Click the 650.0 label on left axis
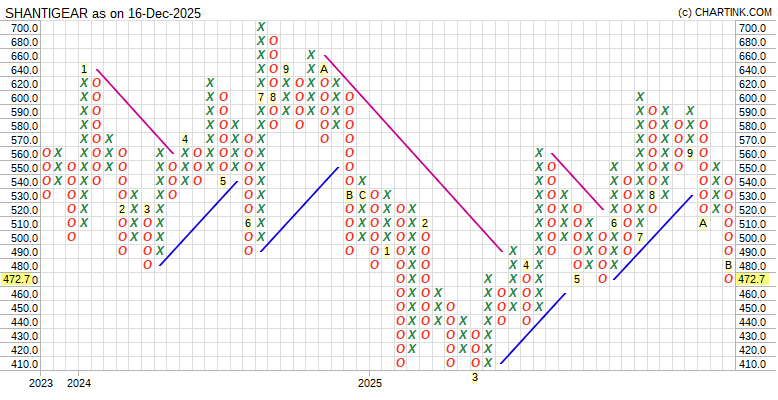778x400 pixels. [24, 56]
